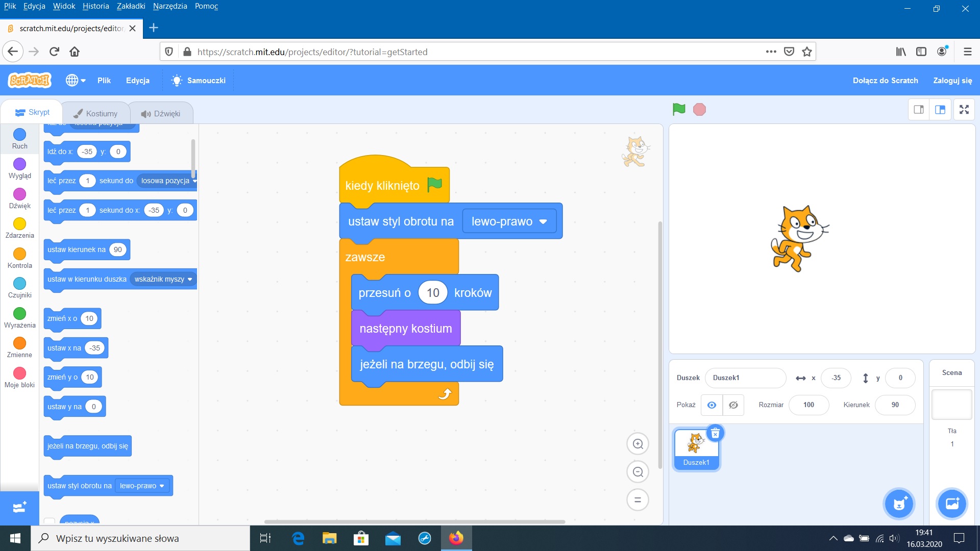This screenshot has width=980, height=551.
Task: Hide the sprite using crossed-eye icon
Action: [x=733, y=405]
